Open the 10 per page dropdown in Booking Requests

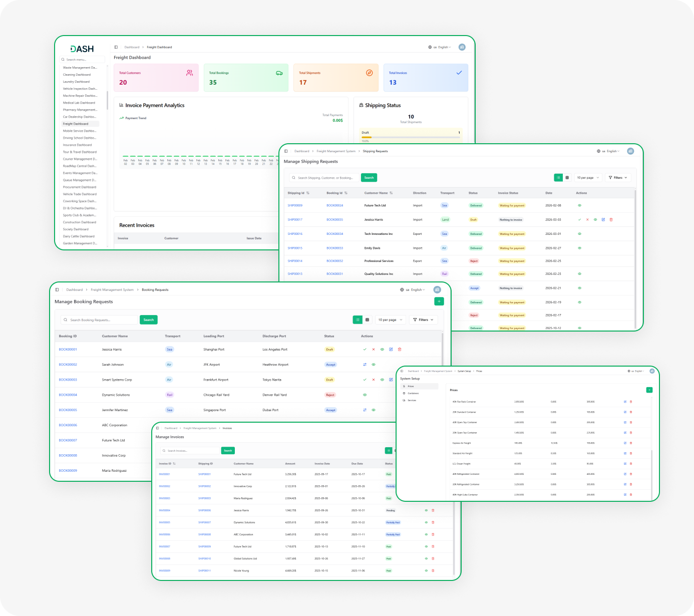pyautogui.click(x=391, y=320)
